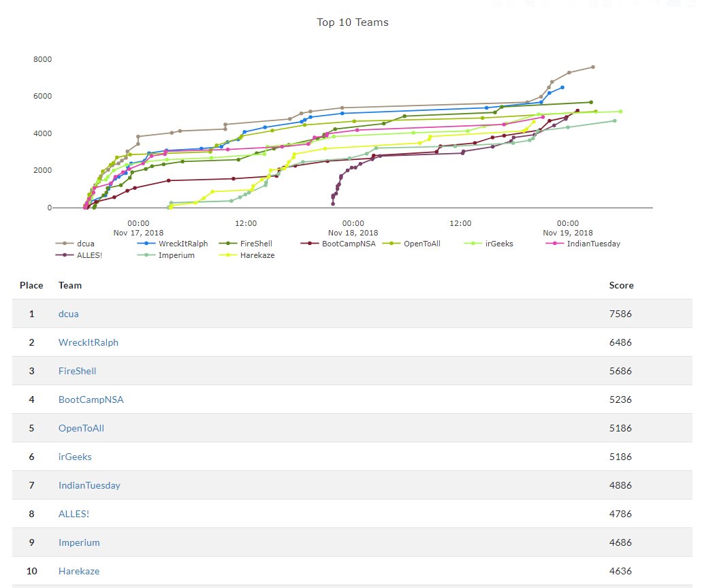Select Imperium's score 4686
Screen dimensions: 702x588
(x=620, y=542)
